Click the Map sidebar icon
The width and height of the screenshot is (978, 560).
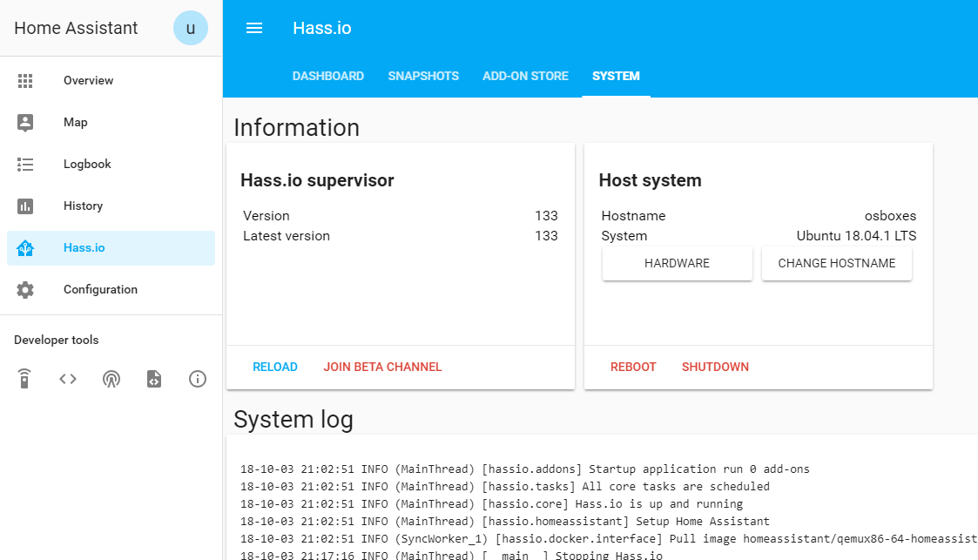pos(25,123)
